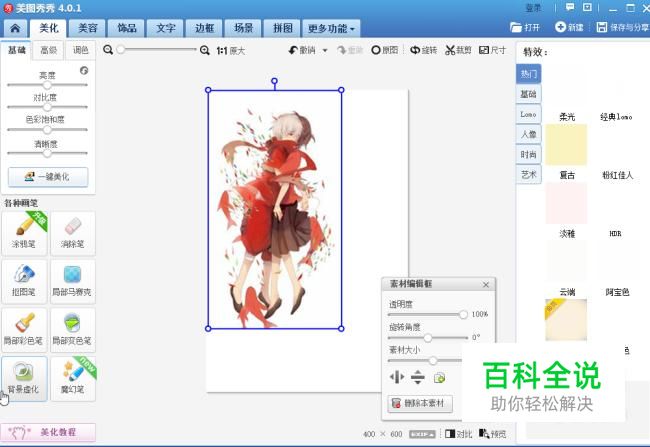The image size is (650, 447).
Task: Expand the 更多功能 dropdown menu
Action: (331, 28)
